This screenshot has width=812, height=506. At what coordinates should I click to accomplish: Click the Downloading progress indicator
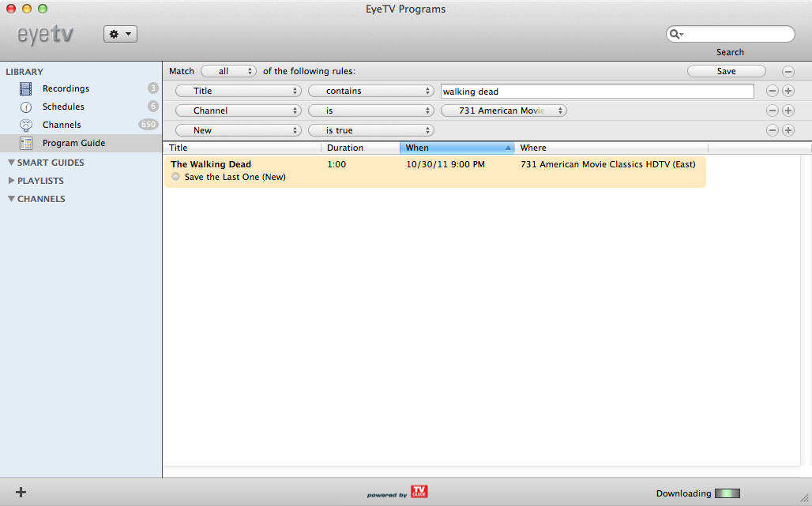727,493
